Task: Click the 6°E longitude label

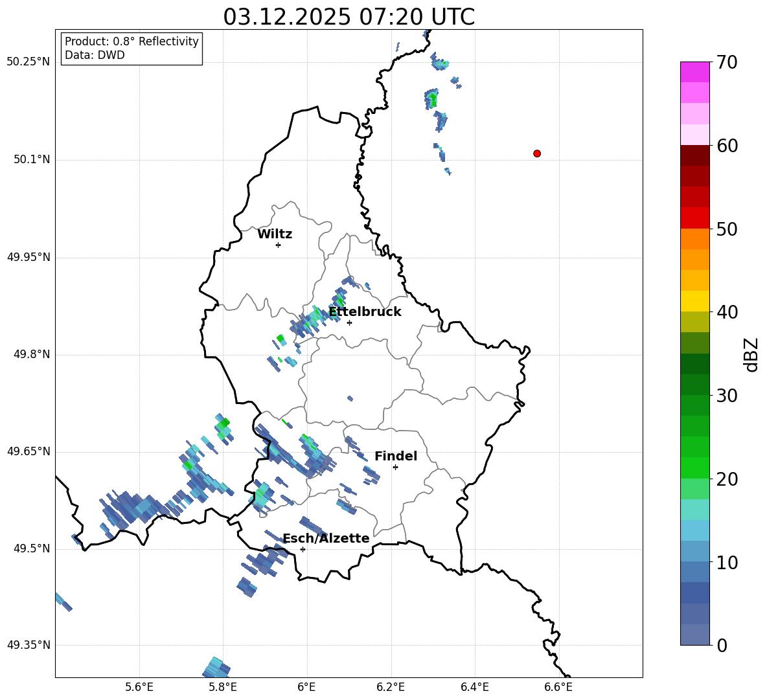Action: pyautogui.click(x=306, y=687)
